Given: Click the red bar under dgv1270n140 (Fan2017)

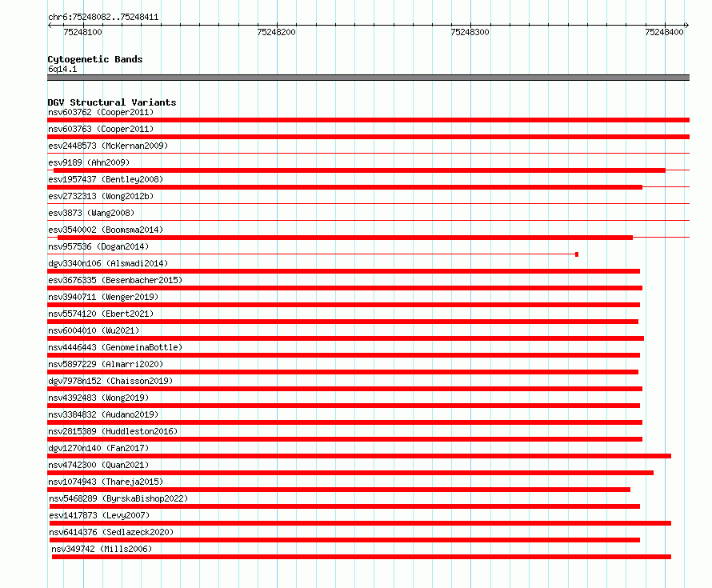Looking at the screenshot, I should (x=359, y=456).
